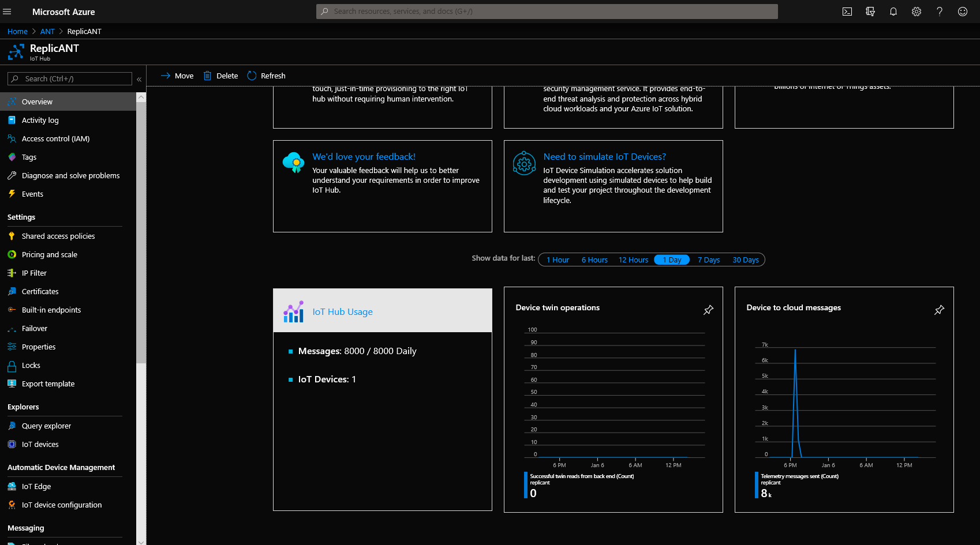Open the Overview menu item

[x=68, y=102]
